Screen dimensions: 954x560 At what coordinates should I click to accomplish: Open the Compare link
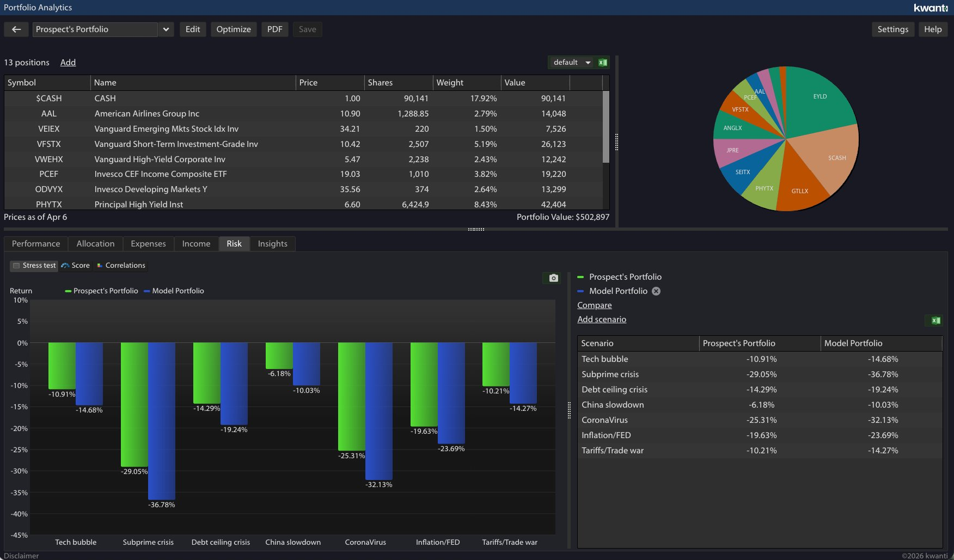(594, 305)
